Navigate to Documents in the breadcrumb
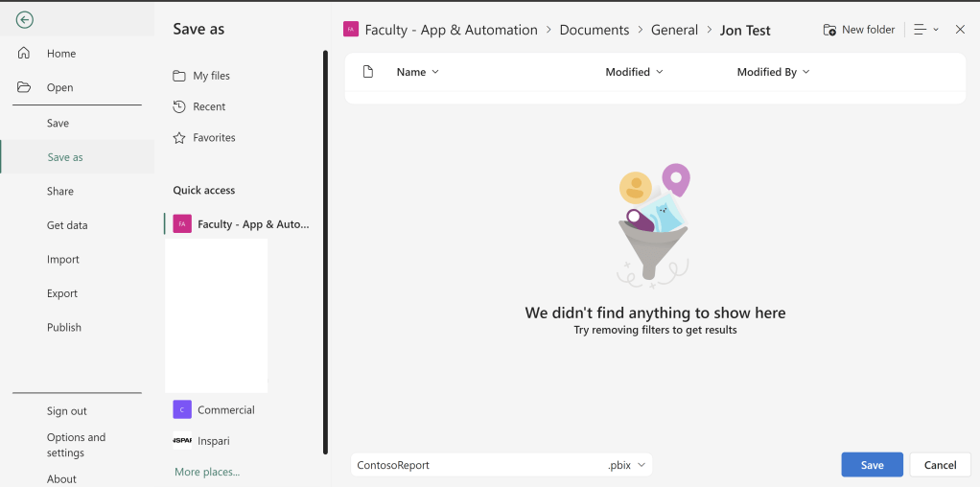Viewport: 980px width, 487px height. 594,30
